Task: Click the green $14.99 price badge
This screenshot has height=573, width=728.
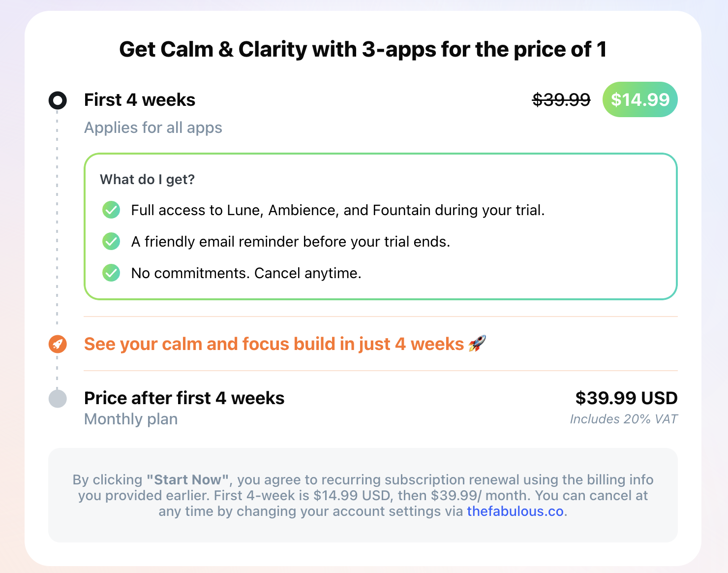Action: click(640, 100)
